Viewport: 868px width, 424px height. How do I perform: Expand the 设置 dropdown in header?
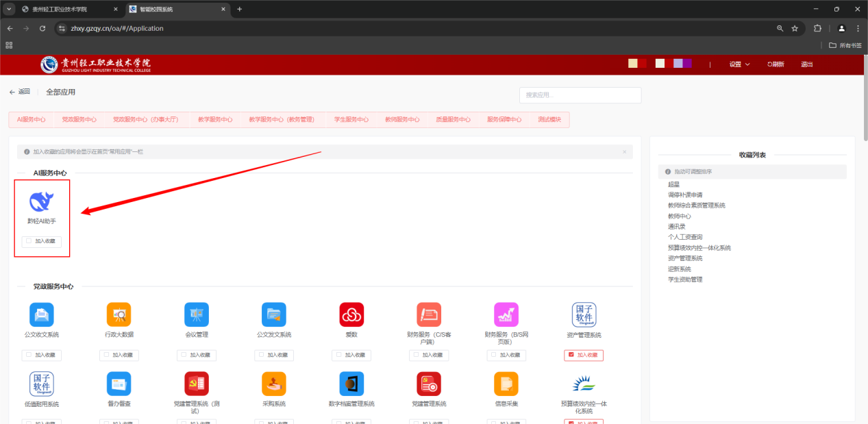[739, 64]
